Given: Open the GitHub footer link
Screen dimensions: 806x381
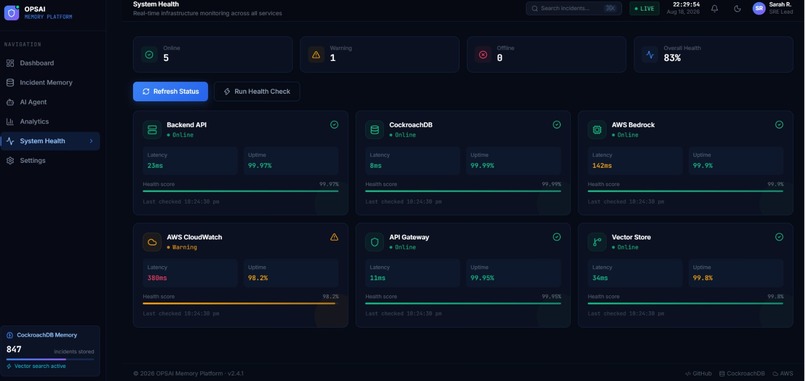Looking at the screenshot, I should click(699, 373).
